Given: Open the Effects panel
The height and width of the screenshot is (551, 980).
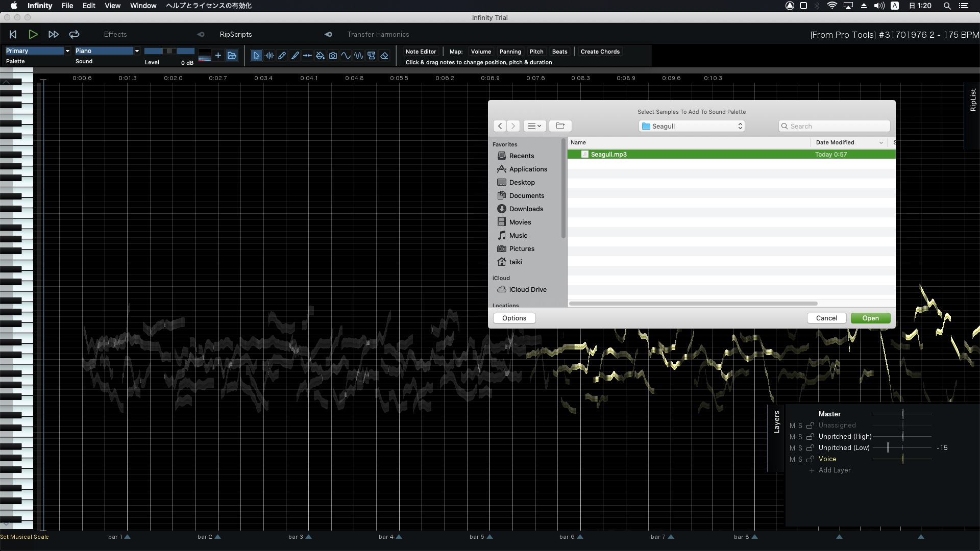Looking at the screenshot, I should point(115,35).
